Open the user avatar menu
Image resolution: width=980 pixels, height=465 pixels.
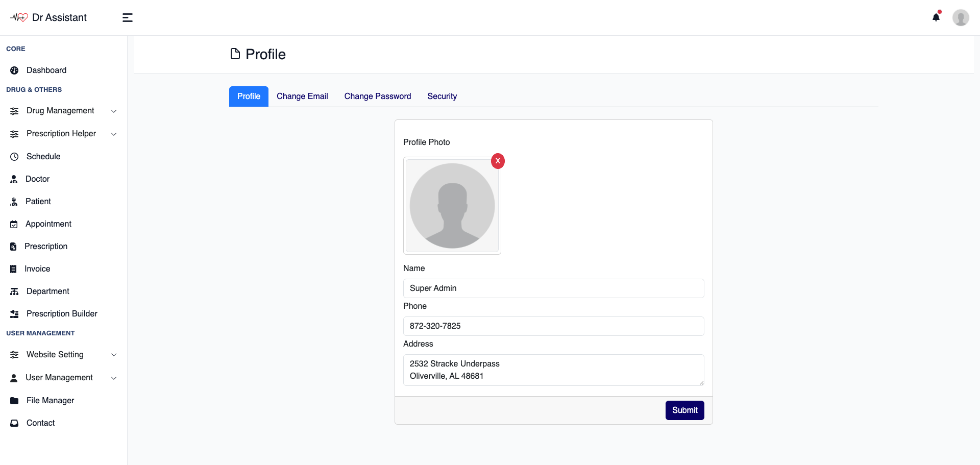point(960,17)
